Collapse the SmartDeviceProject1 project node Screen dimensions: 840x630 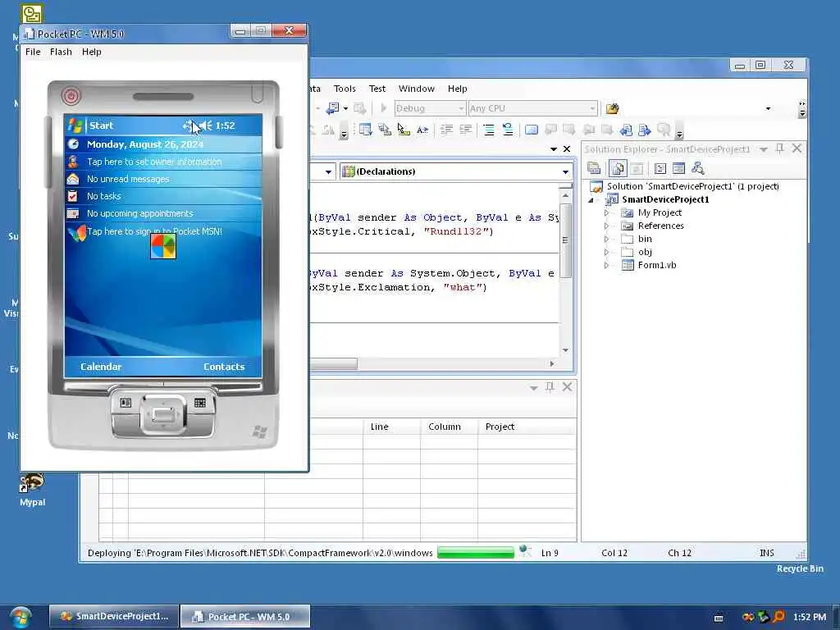coord(591,200)
